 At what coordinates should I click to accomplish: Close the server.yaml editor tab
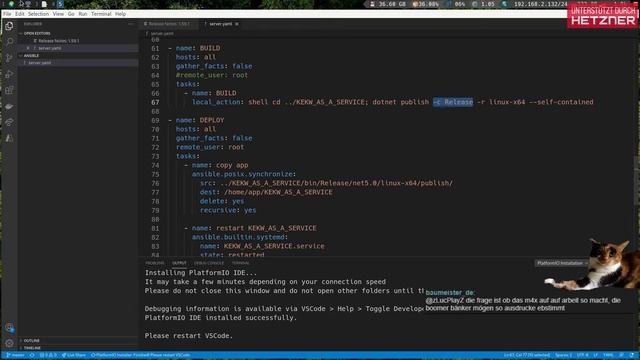[237, 24]
